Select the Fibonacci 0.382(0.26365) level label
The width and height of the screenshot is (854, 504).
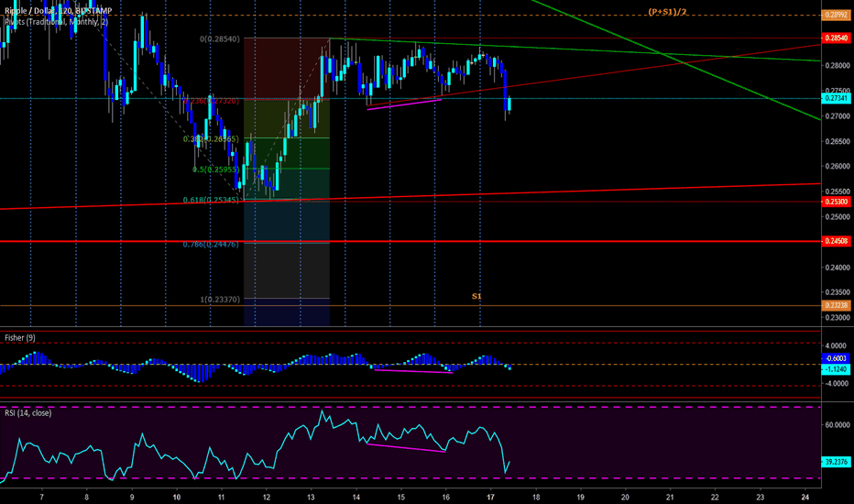[x=211, y=139]
